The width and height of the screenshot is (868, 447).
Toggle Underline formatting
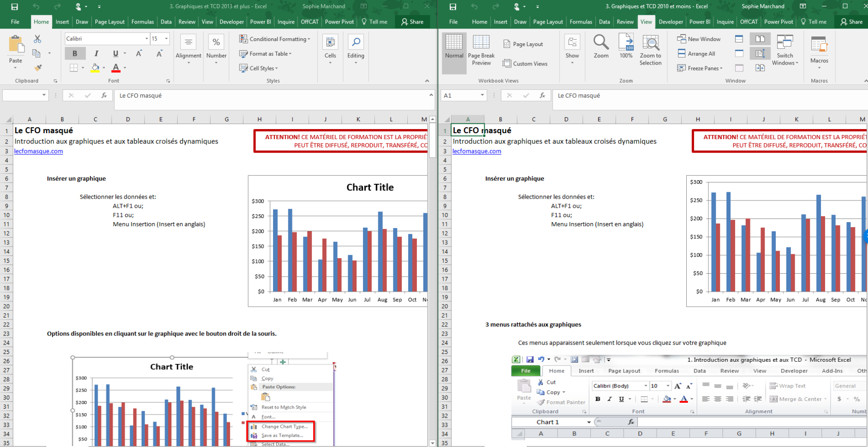[x=114, y=53]
